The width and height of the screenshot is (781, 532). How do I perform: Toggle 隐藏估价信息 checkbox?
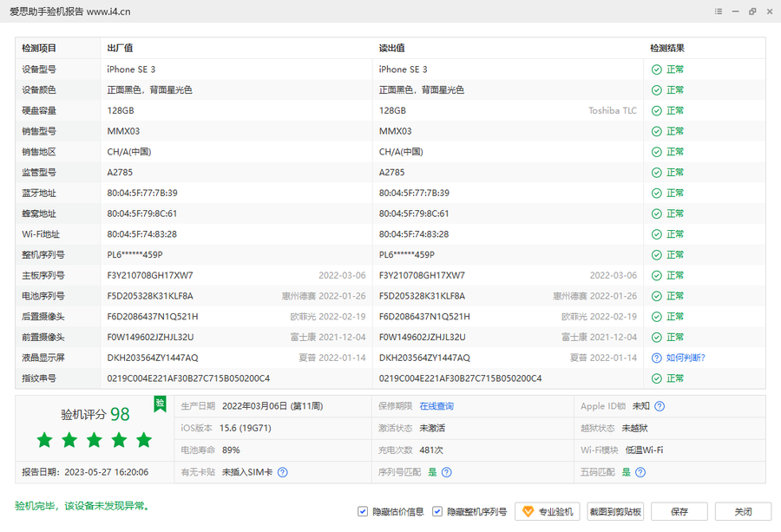363,511
